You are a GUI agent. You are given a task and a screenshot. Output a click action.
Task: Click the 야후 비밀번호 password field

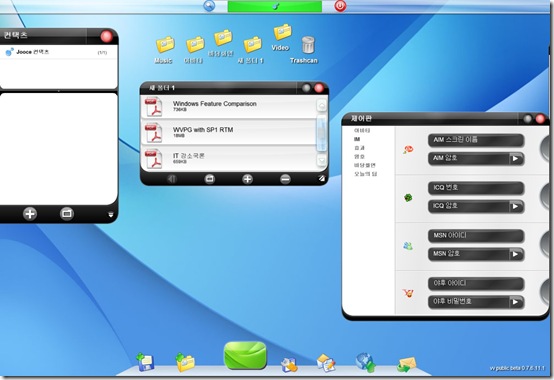pos(468,302)
